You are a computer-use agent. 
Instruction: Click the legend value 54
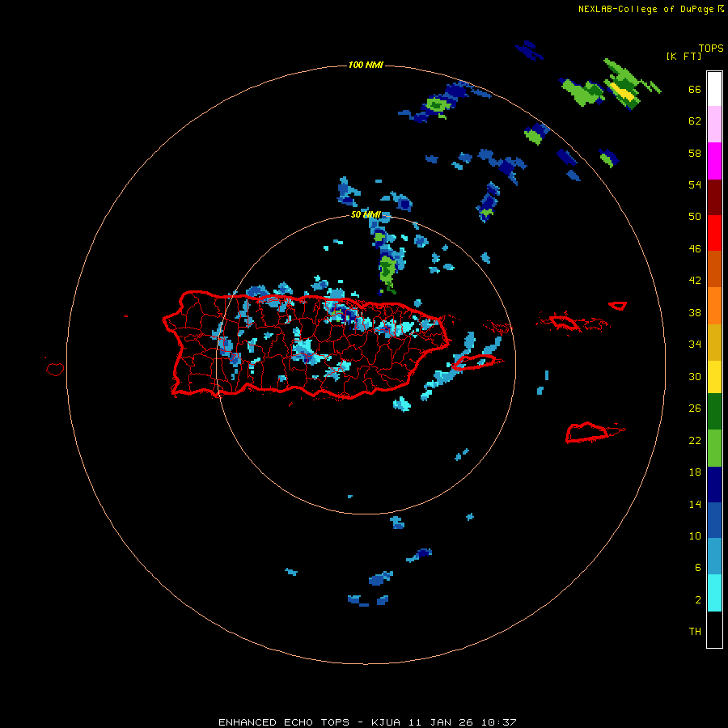(x=695, y=184)
